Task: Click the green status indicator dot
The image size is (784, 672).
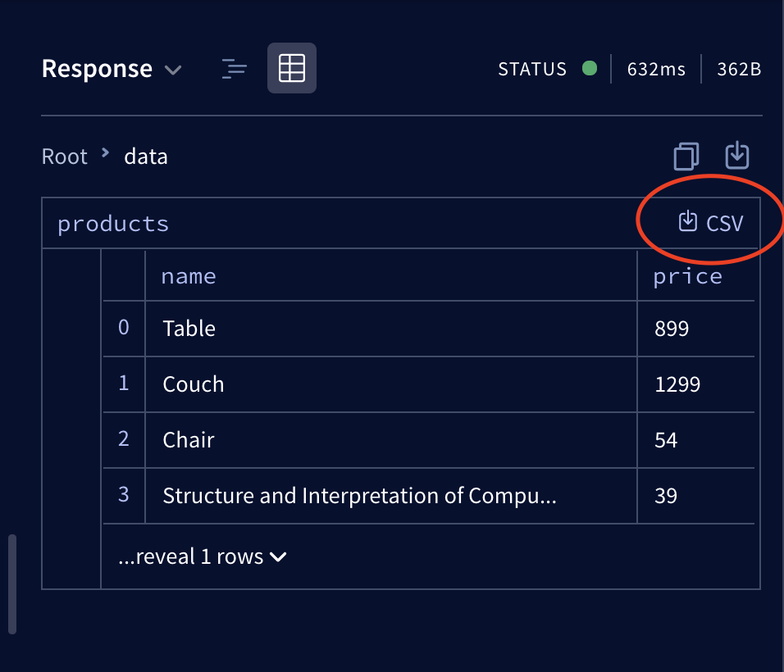Action: [x=590, y=69]
